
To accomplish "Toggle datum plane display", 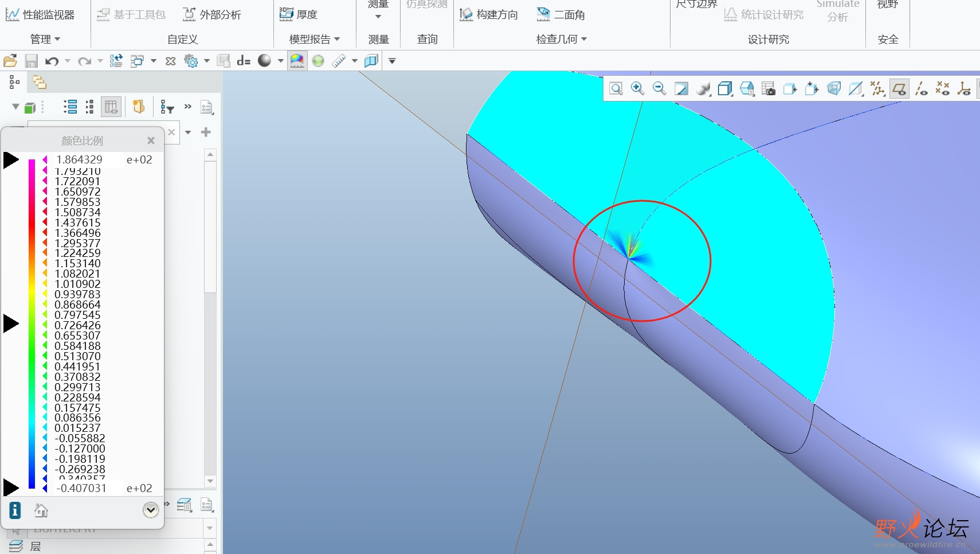I will pyautogui.click(x=899, y=89).
